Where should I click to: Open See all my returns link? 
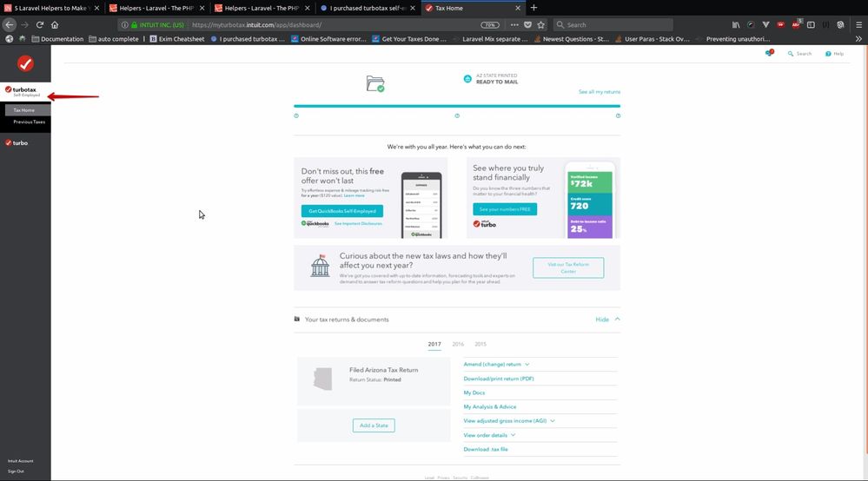pos(600,92)
